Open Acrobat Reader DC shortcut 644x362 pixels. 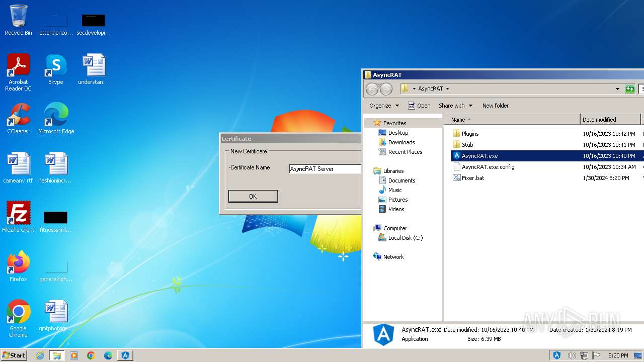pos(18,72)
